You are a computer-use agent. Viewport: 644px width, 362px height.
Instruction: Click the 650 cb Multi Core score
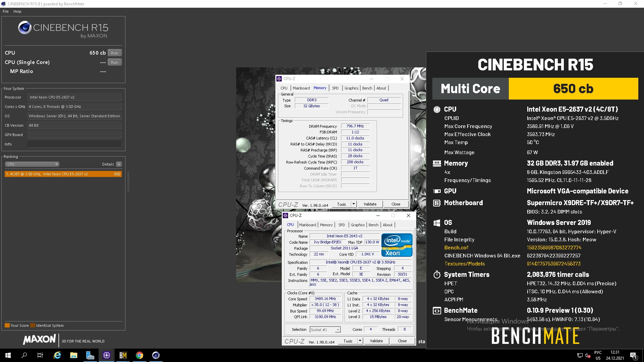tap(573, 89)
